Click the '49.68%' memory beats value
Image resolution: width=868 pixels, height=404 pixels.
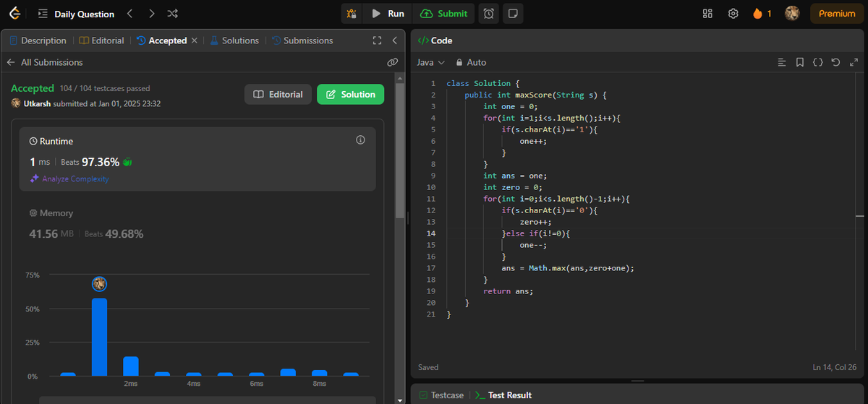tap(124, 234)
